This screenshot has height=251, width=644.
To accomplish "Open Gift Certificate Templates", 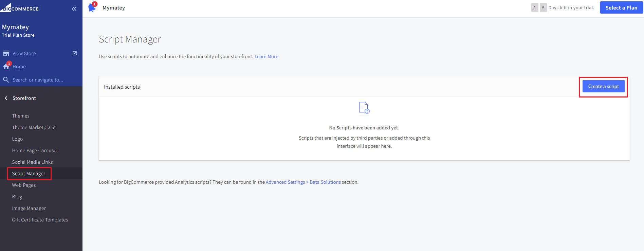I will click(40, 220).
